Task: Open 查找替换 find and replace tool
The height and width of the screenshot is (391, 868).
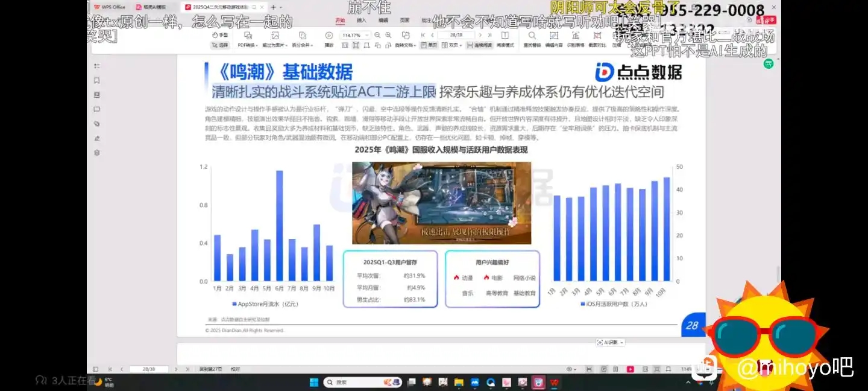Action: point(532,39)
